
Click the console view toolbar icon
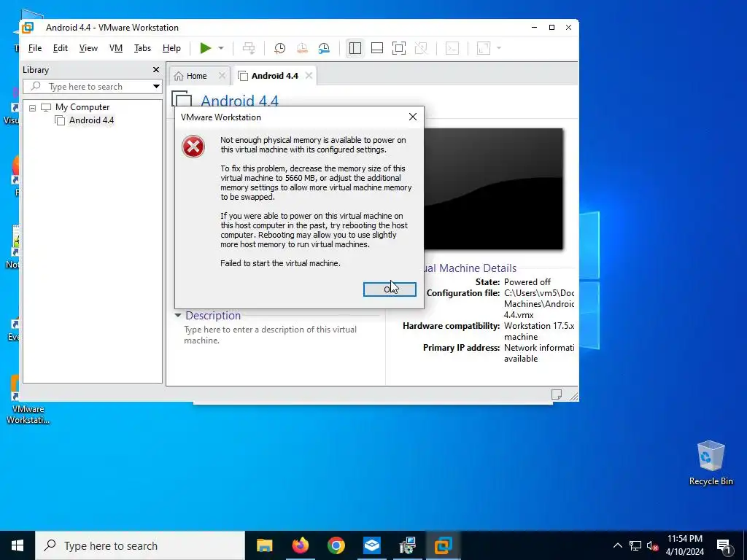452,48
